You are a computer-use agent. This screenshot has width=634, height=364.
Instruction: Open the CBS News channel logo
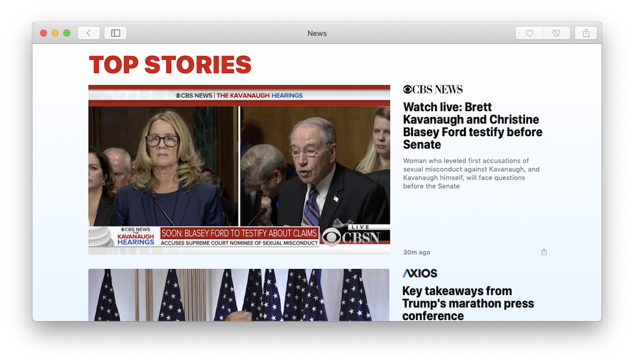tap(433, 89)
